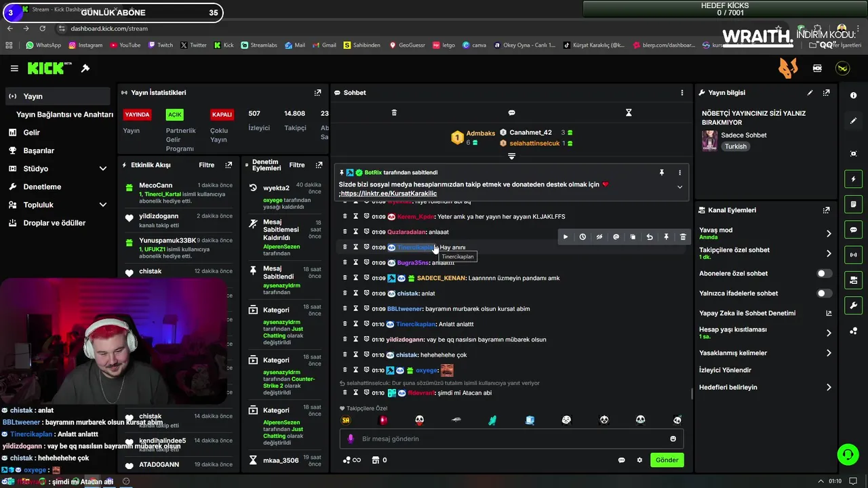Toggle Abonelere özel sohbet switch

(824, 274)
